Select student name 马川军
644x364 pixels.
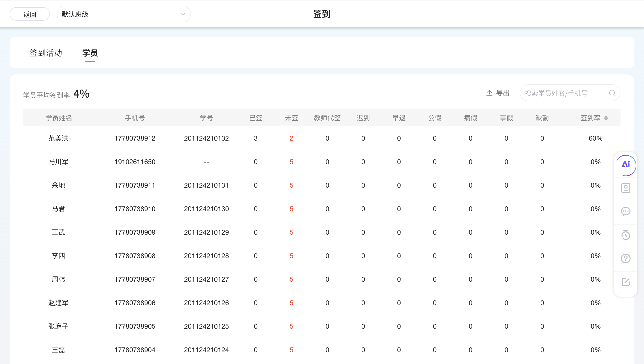click(58, 162)
